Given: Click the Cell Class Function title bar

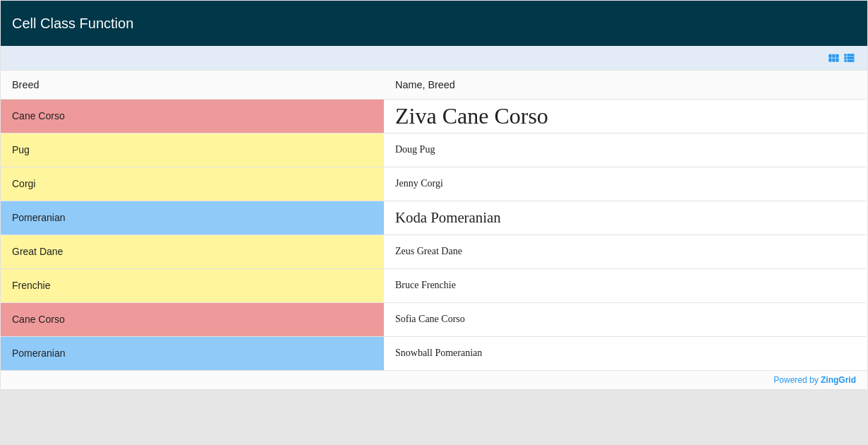Looking at the screenshot, I should (x=73, y=23).
